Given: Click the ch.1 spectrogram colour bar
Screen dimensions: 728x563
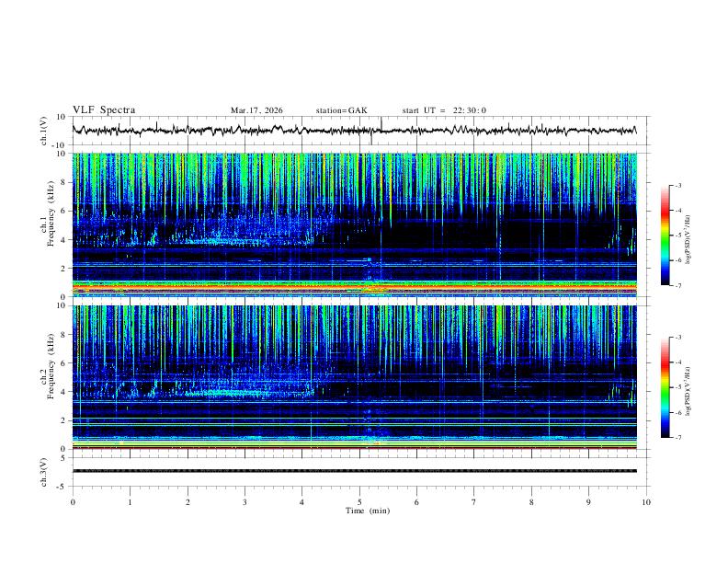Looking at the screenshot, I should [665, 236].
